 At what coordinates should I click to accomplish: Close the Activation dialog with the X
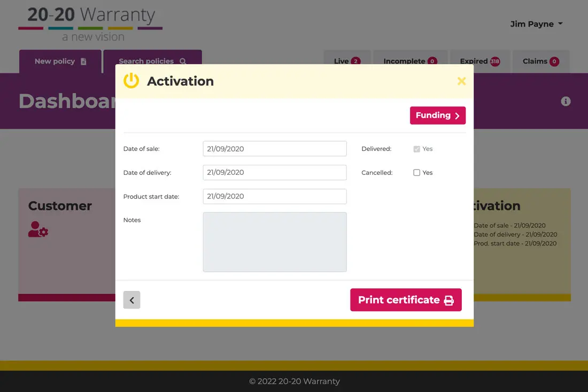[461, 81]
